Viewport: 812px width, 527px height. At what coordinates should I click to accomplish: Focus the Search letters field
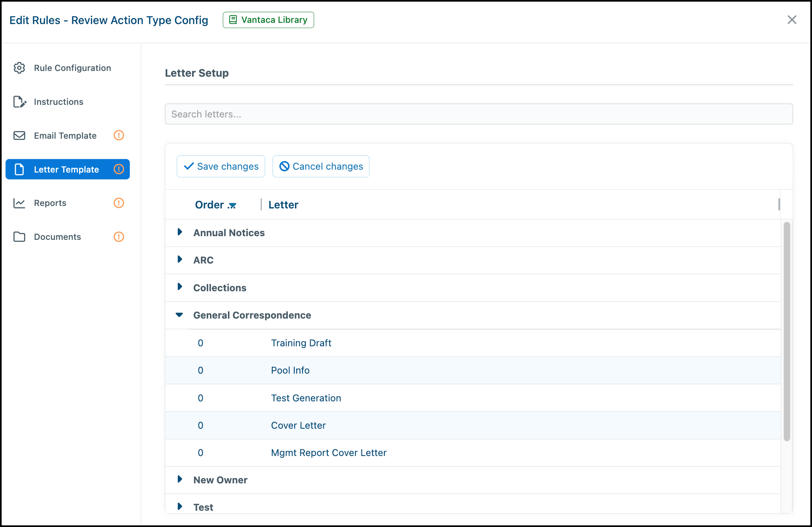click(x=479, y=114)
